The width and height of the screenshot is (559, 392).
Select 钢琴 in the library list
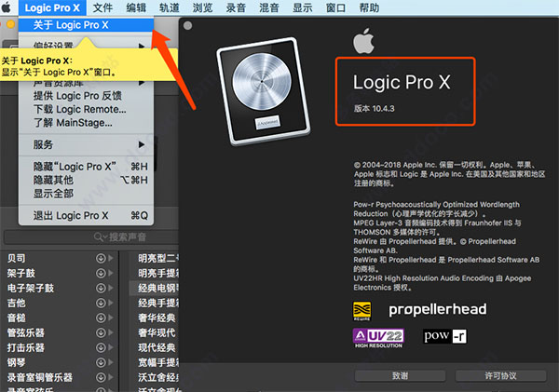coord(17,362)
